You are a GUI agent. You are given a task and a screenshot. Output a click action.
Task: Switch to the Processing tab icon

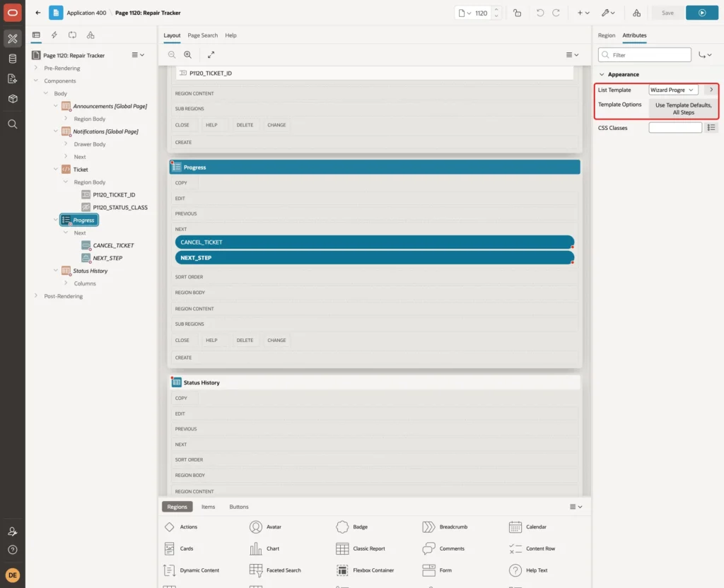pyautogui.click(x=73, y=35)
